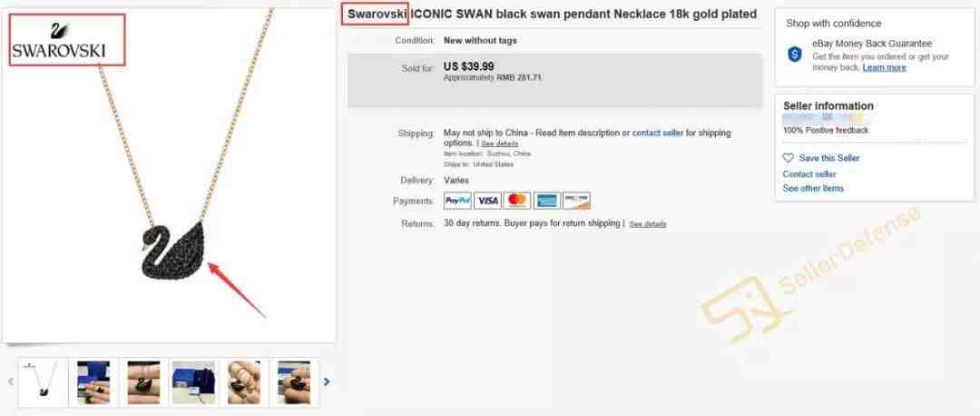The image size is (980, 416).
Task: Click the main black swan necklace image
Action: coord(169,176)
